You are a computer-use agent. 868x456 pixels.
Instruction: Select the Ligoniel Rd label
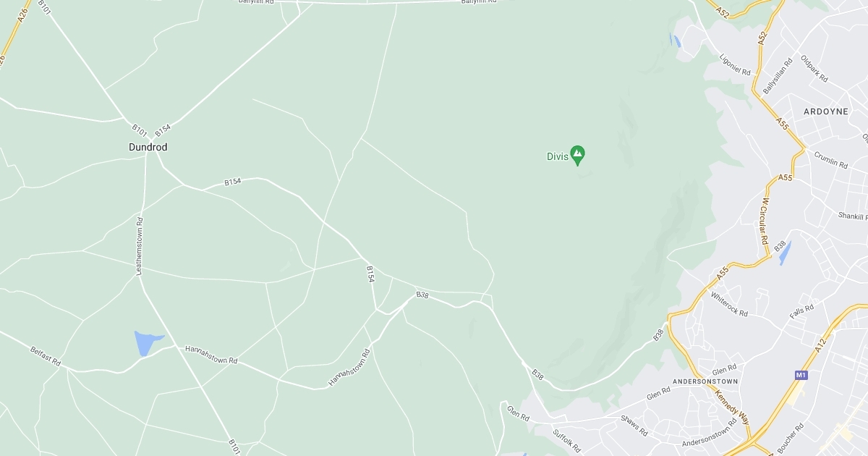click(x=735, y=64)
